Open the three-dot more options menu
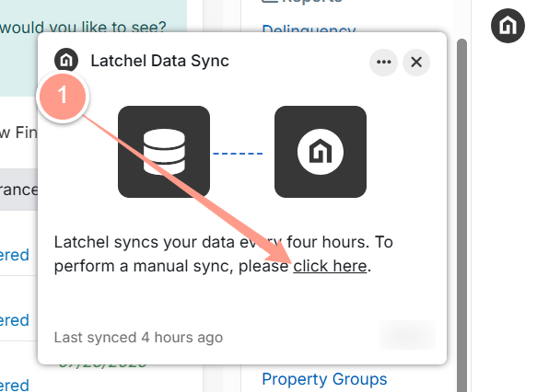The width and height of the screenshot is (537, 392). click(x=383, y=63)
